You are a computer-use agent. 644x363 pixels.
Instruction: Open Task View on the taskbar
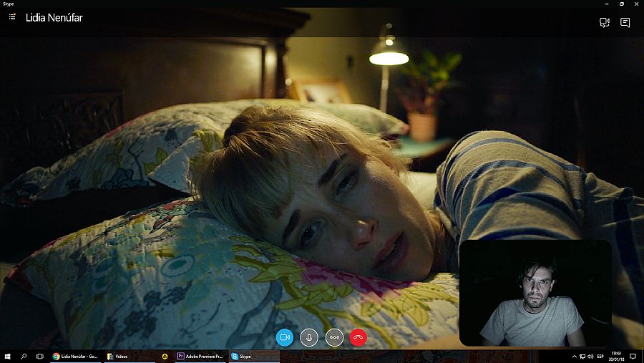[x=39, y=357]
